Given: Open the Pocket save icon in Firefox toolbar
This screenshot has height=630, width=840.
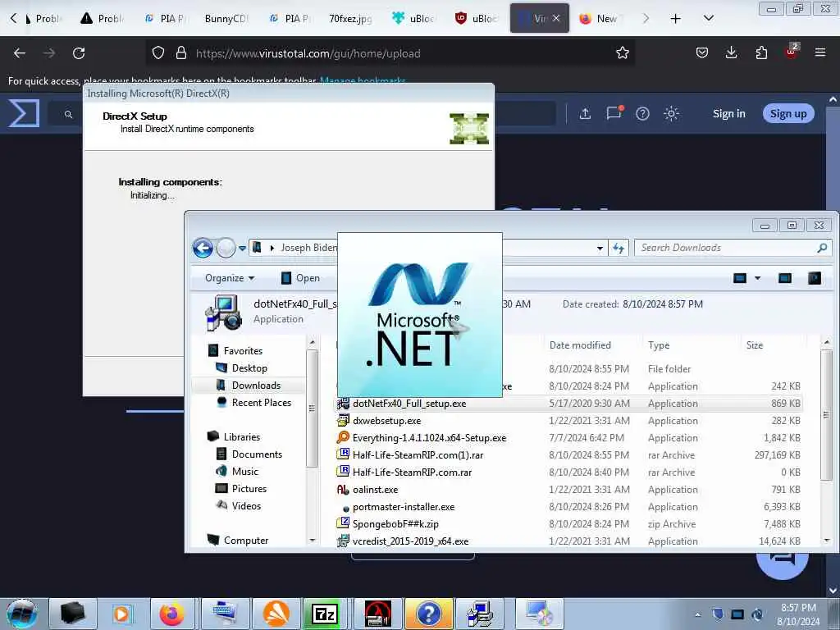Looking at the screenshot, I should click(702, 53).
